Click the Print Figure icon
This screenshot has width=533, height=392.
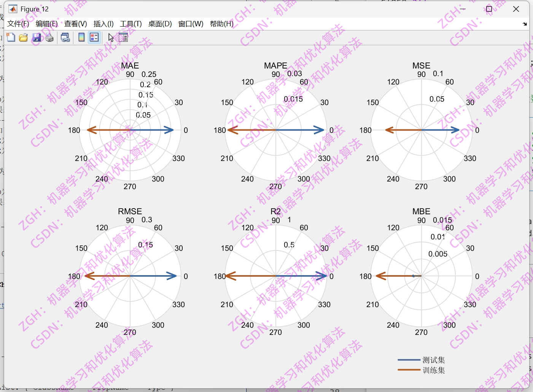tap(49, 37)
